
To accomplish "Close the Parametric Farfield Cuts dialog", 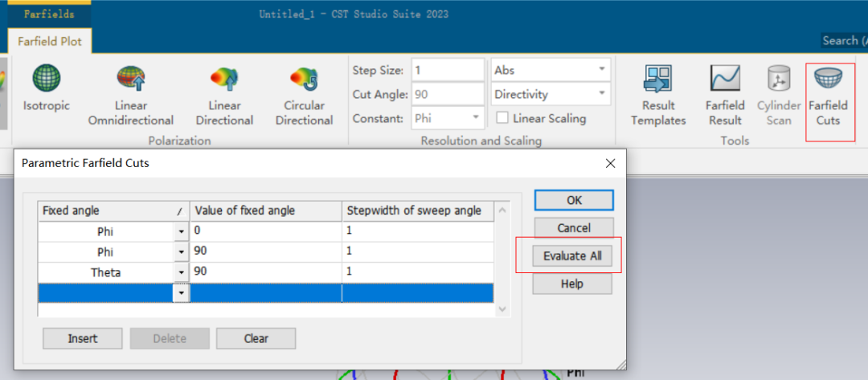I will (x=610, y=163).
